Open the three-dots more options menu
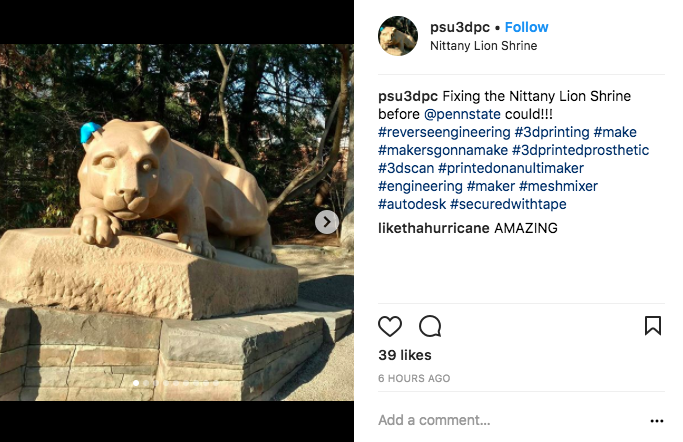The image size is (683, 442). click(656, 421)
